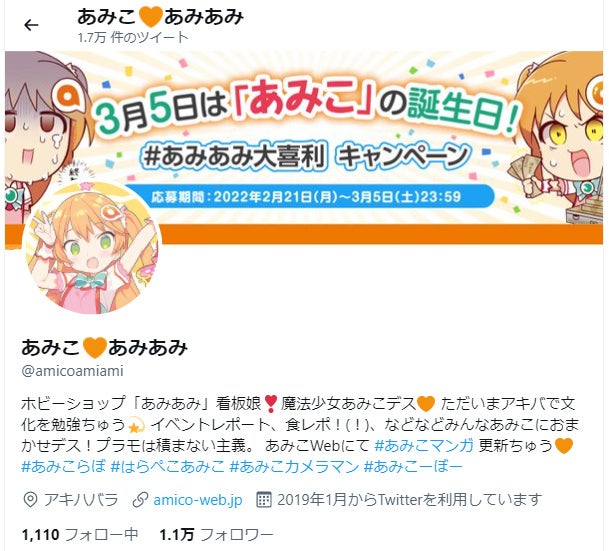The width and height of the screenshot is (609, 551).
Task: Click the header title あみこ🧡あみあみ at top
Action: [x=160, y=17]
